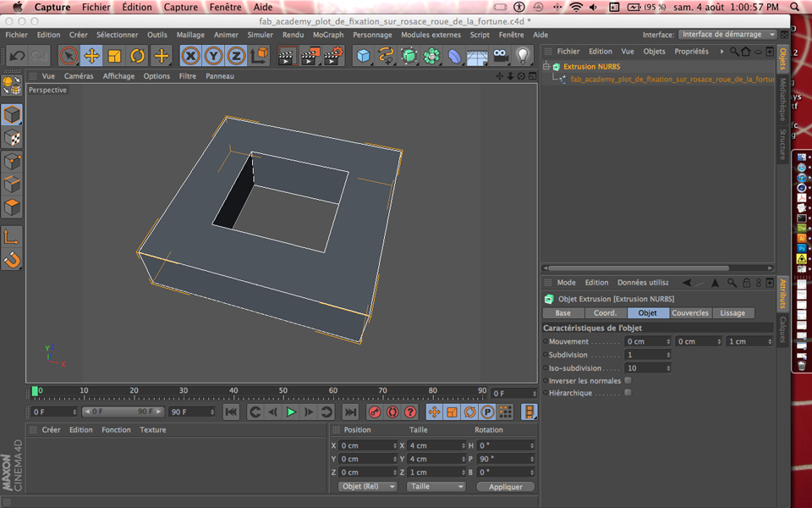812x508 pixels.
Task: Click the record keyframe button
Action: 375,412
